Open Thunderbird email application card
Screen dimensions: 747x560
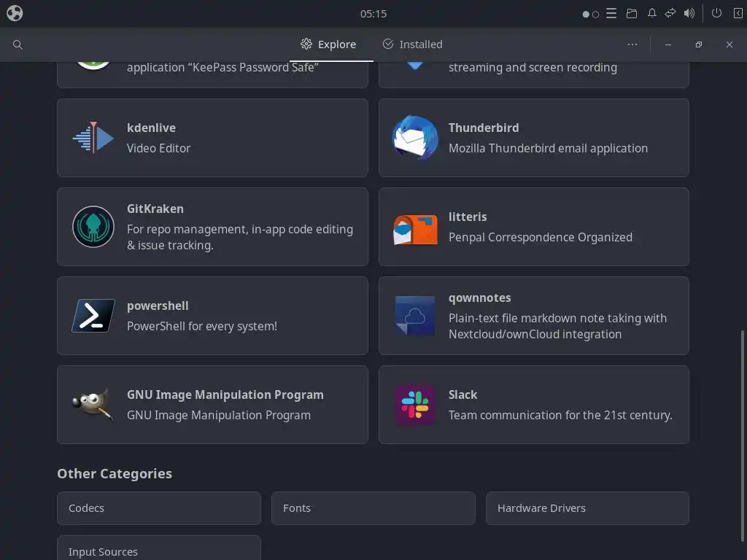tap(533, 138)
